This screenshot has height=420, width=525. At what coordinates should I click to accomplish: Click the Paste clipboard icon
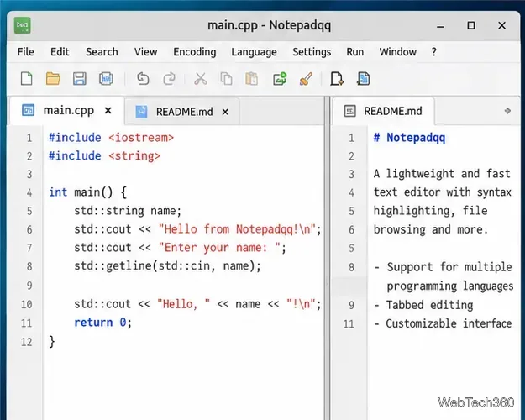click(x=251, y=79)
